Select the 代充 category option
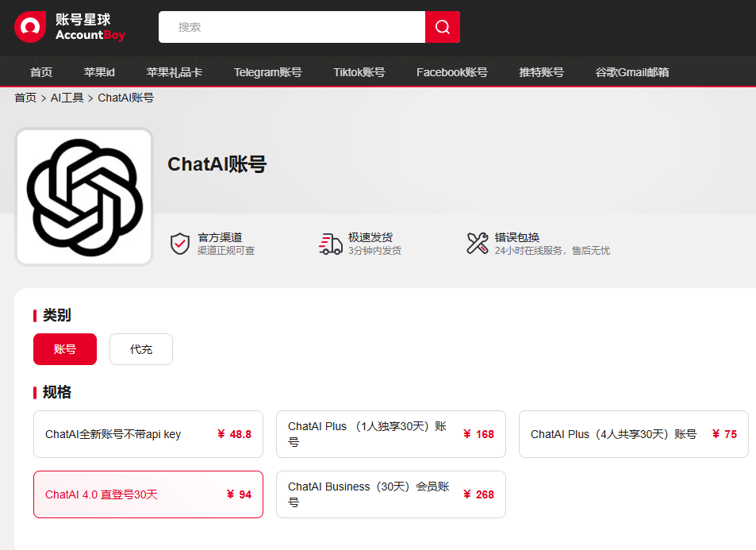The image size is (756, 550). coord(141,349)
